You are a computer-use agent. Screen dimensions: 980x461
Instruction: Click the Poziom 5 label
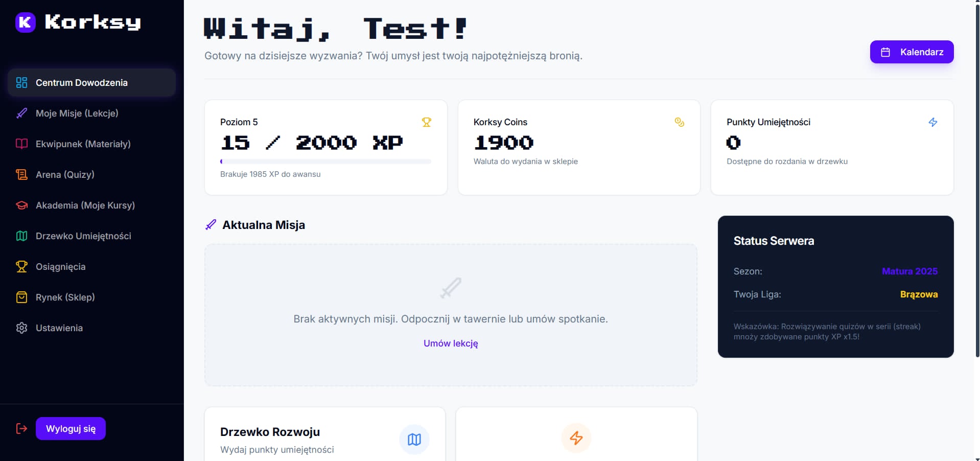coord(239,122)
